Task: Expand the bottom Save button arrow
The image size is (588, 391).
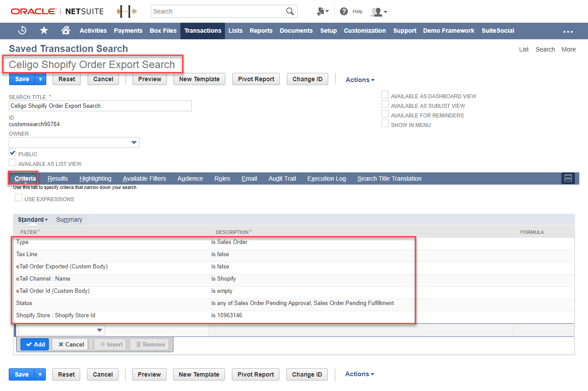Action: pos(40,374)
